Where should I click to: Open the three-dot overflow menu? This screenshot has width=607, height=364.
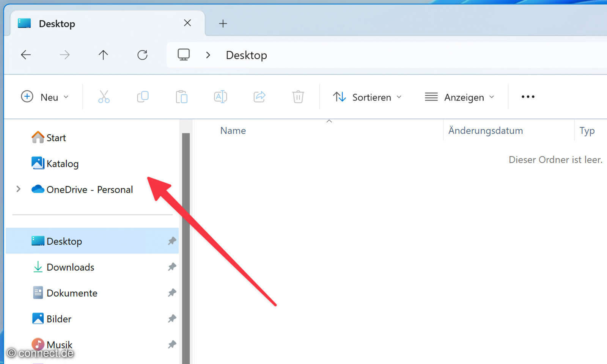click(x=528, y=97)
